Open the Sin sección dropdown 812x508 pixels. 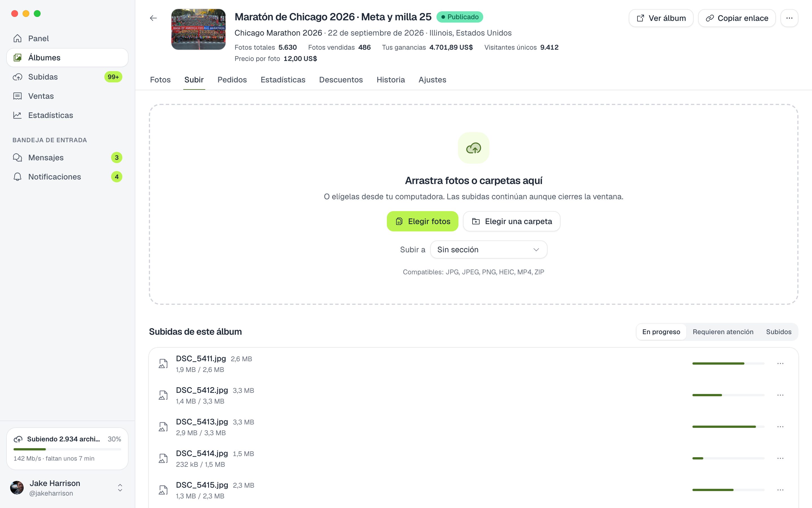(489, 250)
